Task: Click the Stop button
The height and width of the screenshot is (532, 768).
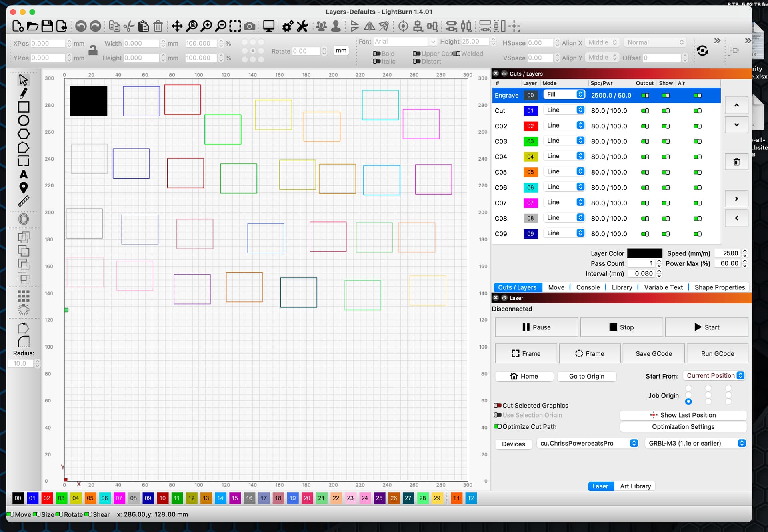Action: click(x=621, y=327)
